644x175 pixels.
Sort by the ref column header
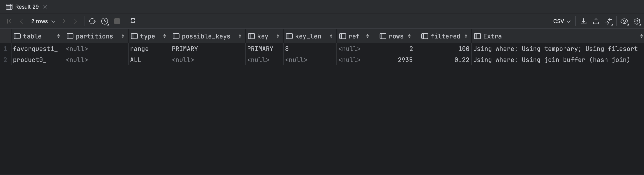coord(355,36)
